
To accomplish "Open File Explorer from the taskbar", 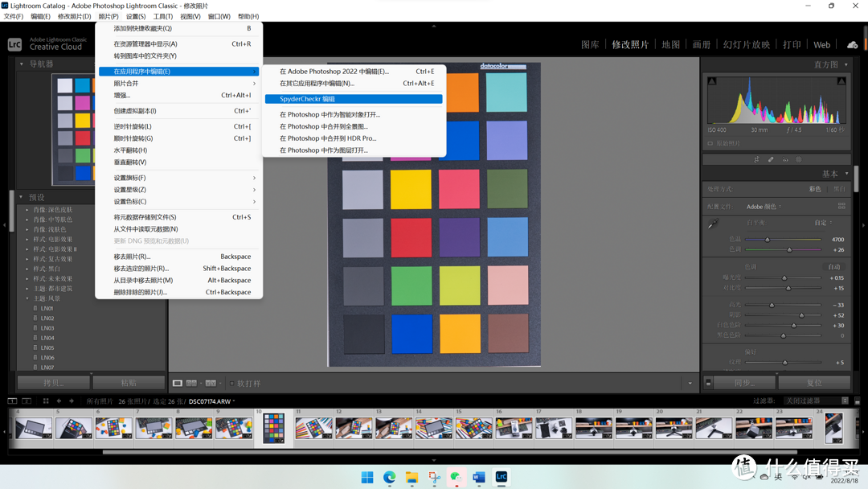I will [411, 478].
